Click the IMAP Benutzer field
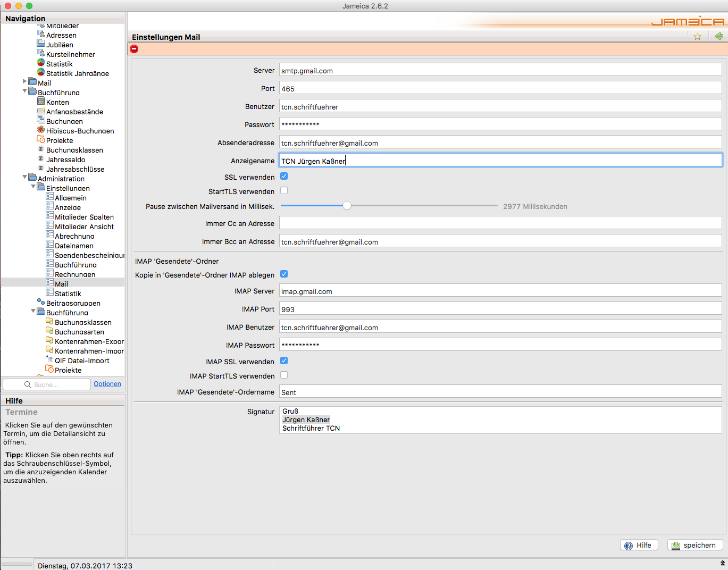Viewport: 728px width, 570px height. (500, 327)
